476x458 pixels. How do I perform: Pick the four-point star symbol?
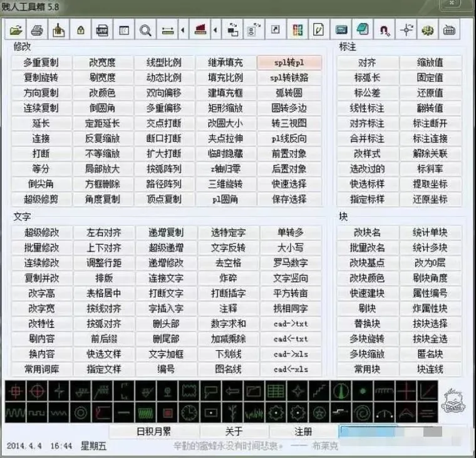[x=297, y=391]
